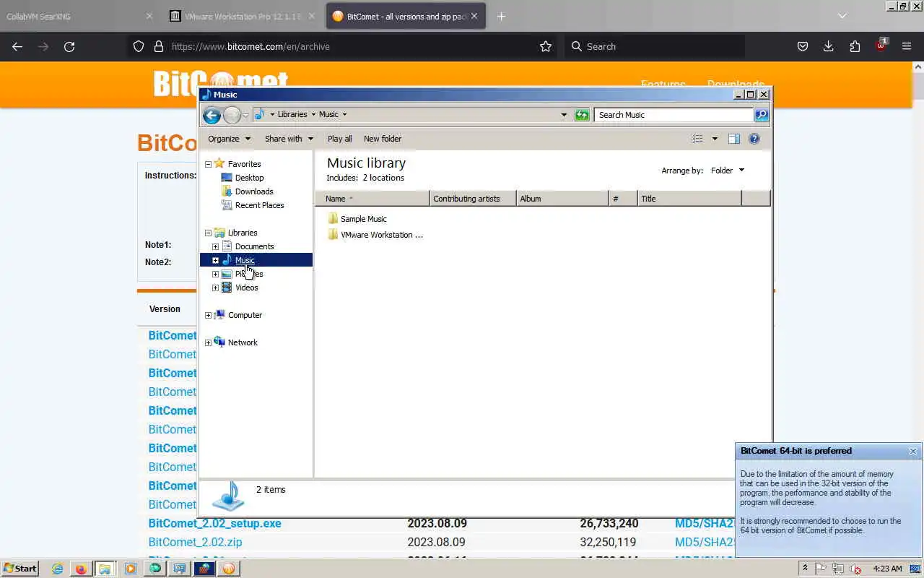
Task: Refresh the Music library address bar
Action: coord(582,115)
